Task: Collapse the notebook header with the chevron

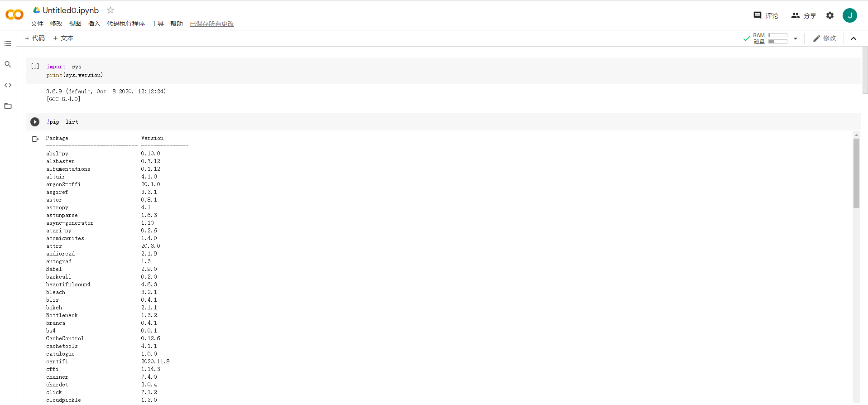Action: pos(854,38)
